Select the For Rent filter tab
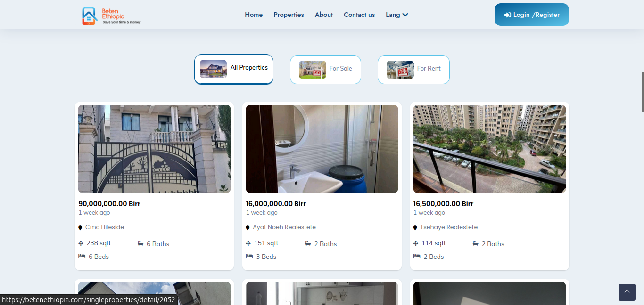 (413, 70)
